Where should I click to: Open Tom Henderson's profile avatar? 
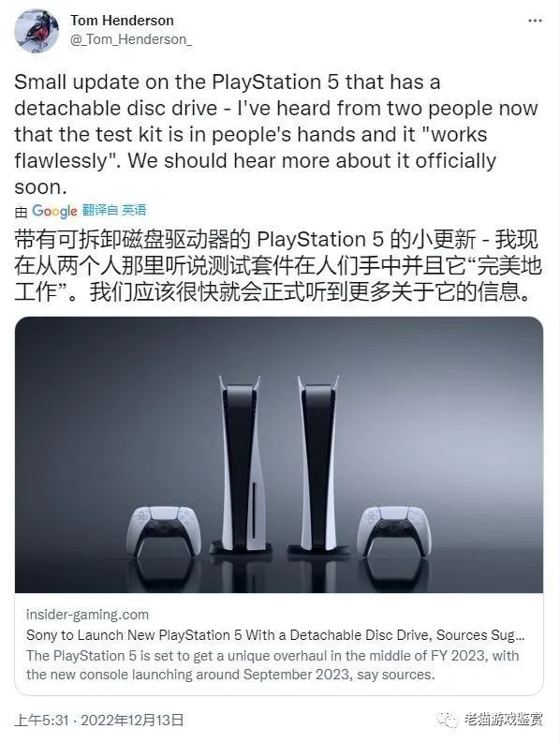coord(36,30)
